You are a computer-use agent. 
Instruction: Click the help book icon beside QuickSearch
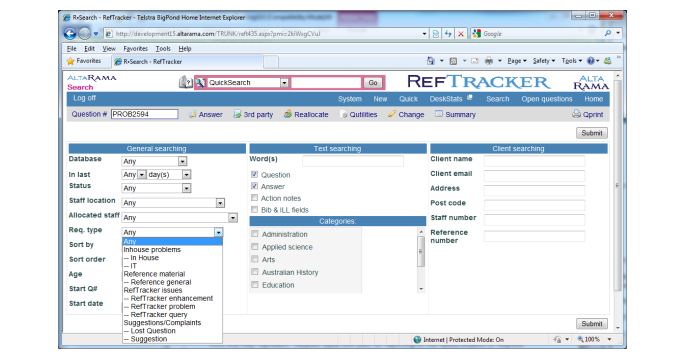[186, 82]
